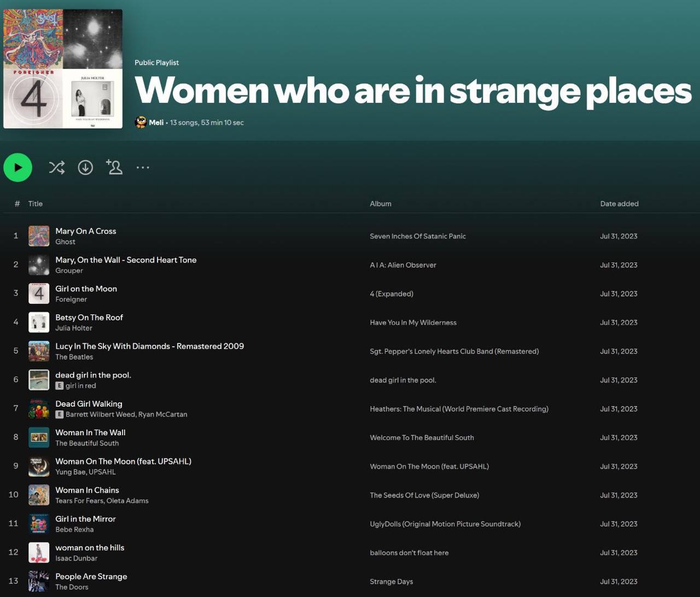Open the 4 (Expanded) album
Screen dimensions: 700x597
click(392, 294)
